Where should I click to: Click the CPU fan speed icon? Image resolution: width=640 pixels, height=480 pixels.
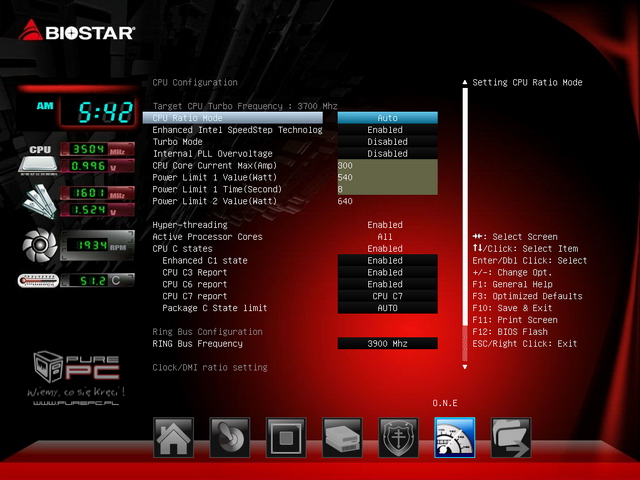[40, 244]
